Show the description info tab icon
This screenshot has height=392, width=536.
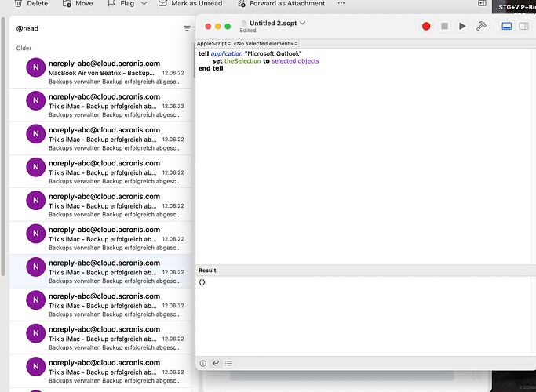202,363
